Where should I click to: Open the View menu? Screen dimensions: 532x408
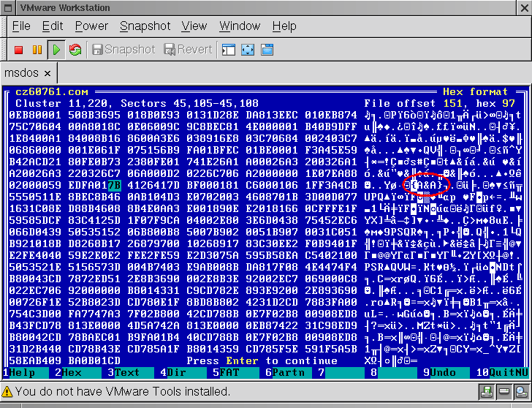[194, 26]
